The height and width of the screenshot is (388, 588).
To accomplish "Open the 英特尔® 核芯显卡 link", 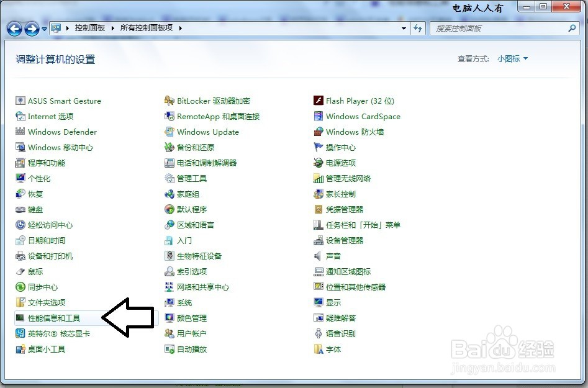I will 59,333.
